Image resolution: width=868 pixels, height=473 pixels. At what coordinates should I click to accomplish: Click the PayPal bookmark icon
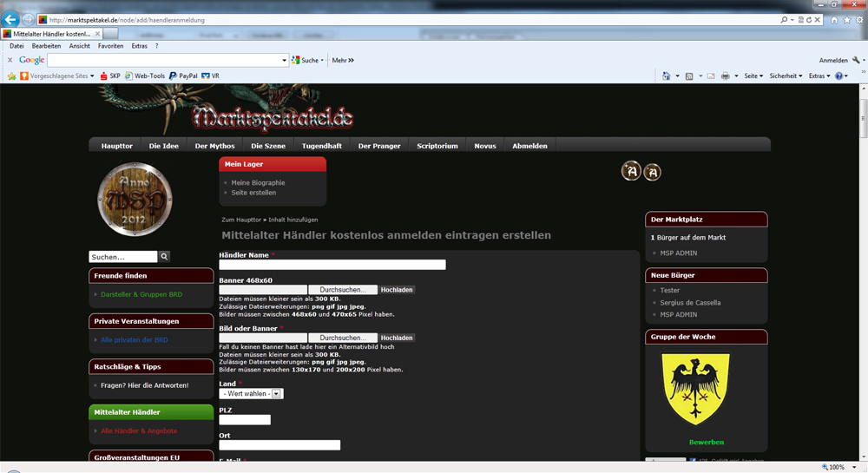pos(174,76)
